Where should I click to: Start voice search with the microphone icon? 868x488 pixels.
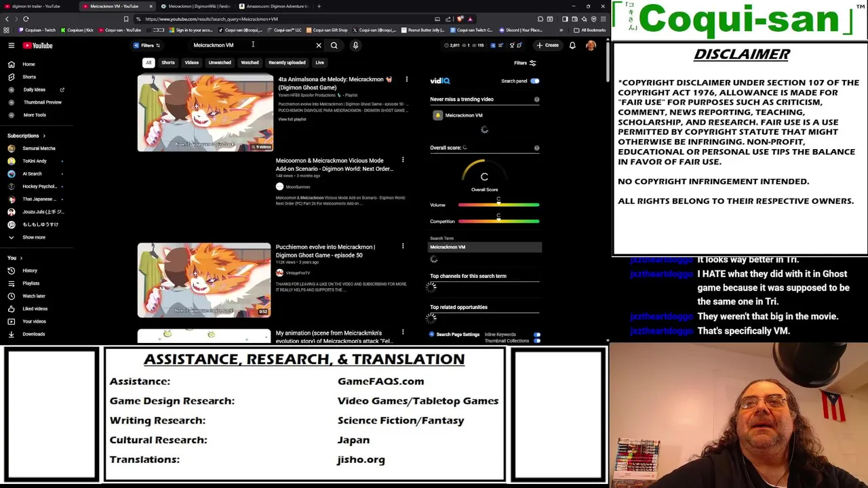[355, 45]
